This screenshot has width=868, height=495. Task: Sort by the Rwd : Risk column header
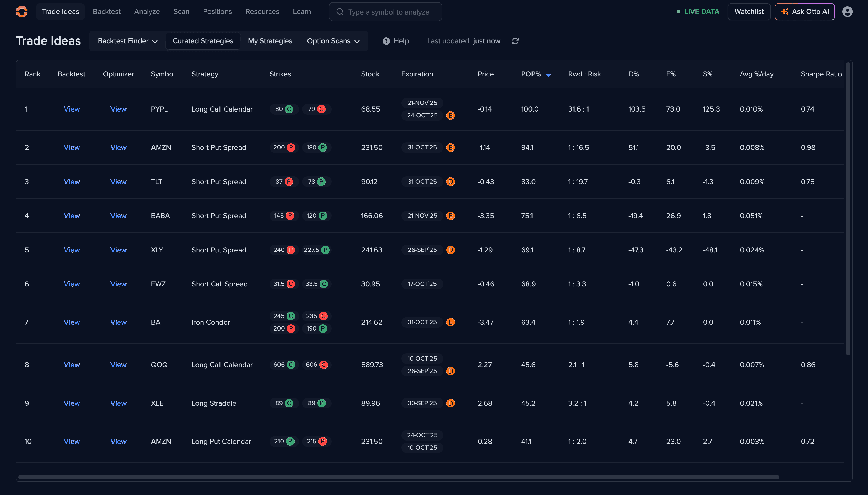(x=584, y=74)
